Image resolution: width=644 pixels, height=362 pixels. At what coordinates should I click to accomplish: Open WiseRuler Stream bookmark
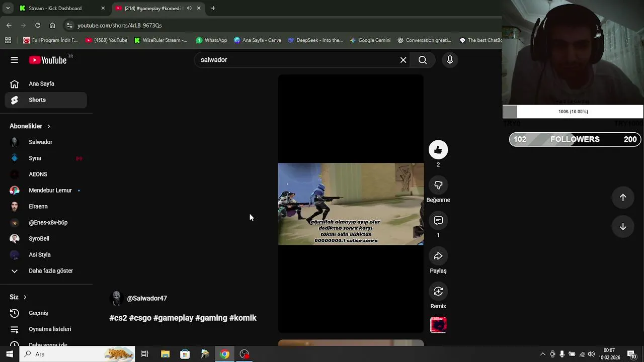point(160,40)
